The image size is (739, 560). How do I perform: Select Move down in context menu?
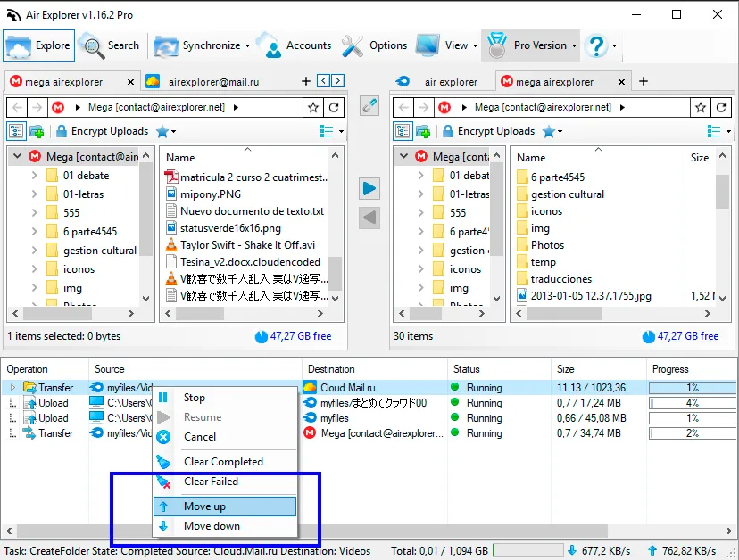(225, 526)
